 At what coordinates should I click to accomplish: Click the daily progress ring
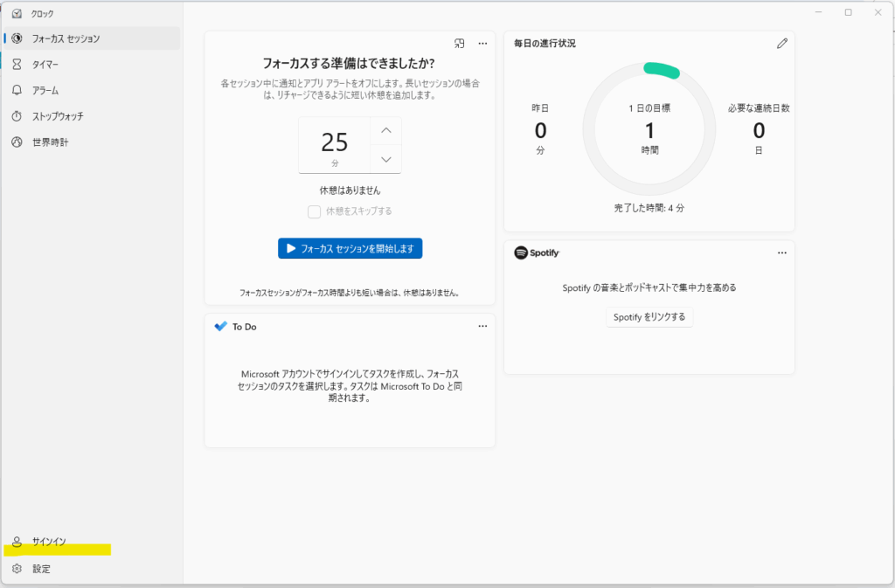pyautogui.click(x=649, y=130)
